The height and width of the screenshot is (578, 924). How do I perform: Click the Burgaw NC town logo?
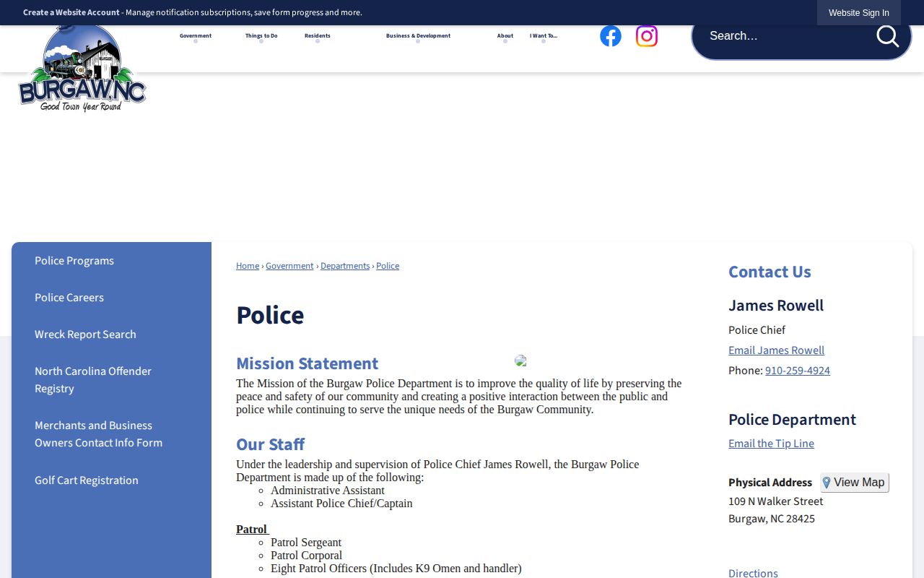pos(82,69)
